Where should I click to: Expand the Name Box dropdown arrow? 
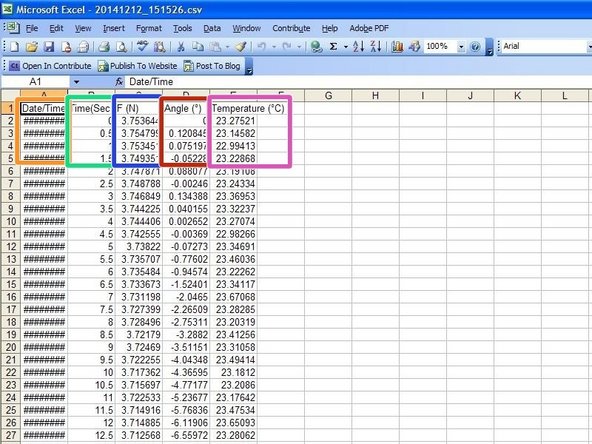[x=76, y=82]
